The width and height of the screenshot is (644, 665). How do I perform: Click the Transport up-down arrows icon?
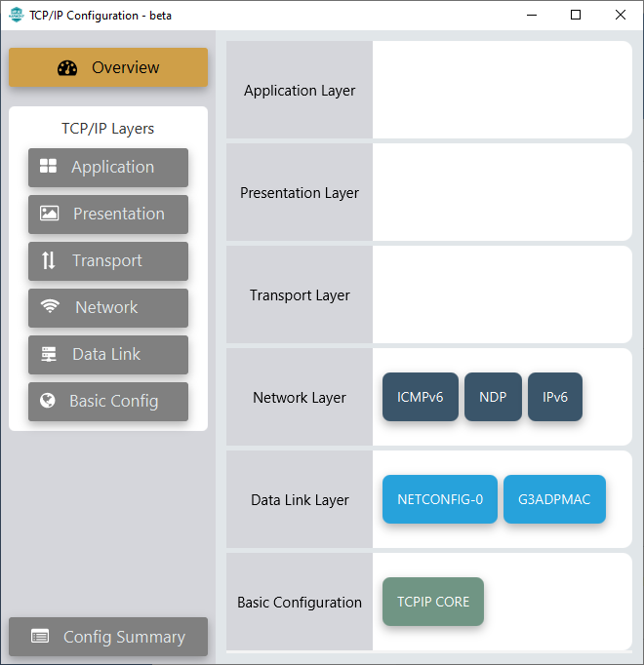tap(49, 260)
